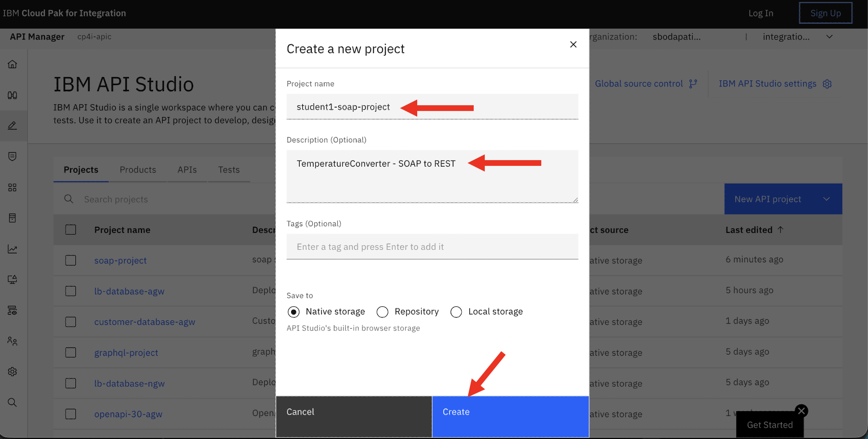This screenshot has width=868, height=439.
Task: Open the customer-database-agw project link
Action: [145, 322]
